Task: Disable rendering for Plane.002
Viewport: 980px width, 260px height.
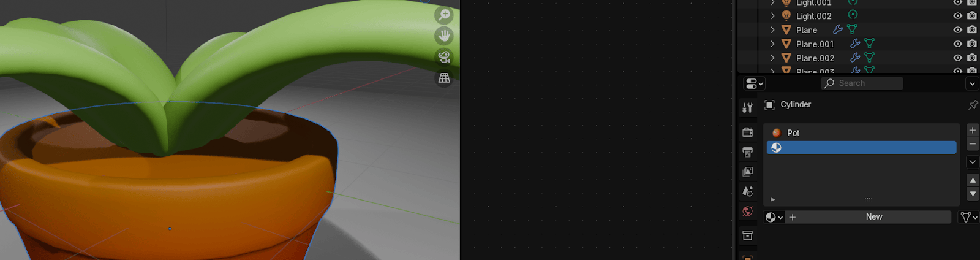Action: [971, 58]
